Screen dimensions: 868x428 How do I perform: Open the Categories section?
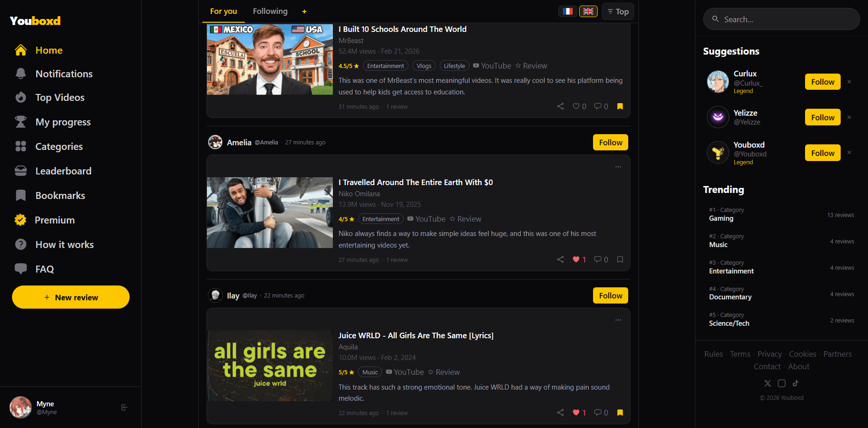pyautogui.click(x=59, y=146)
